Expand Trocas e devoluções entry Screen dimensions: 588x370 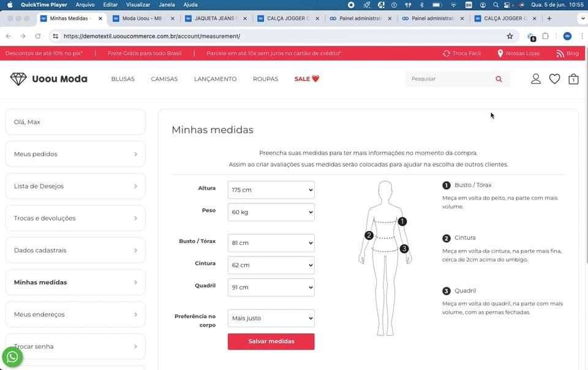pyautogui.click(x=75, y=217)
